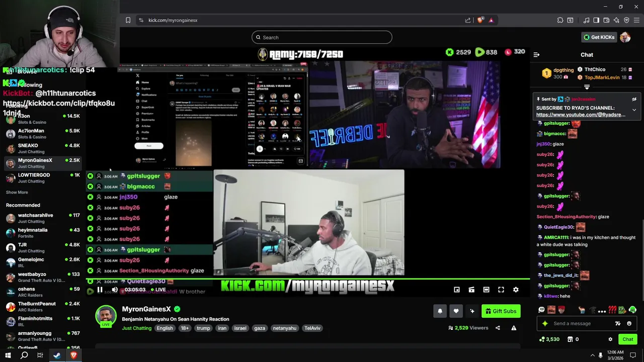This screenshot has width=644, height=362.
Task: Jump to LIVE in the player
Action: (157, 290)
